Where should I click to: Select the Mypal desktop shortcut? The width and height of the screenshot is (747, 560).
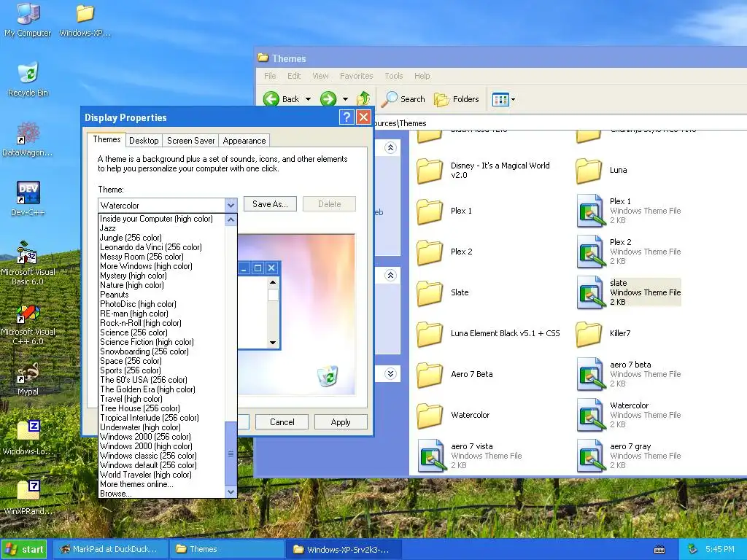pyautogui.click(x=28, y=379)
